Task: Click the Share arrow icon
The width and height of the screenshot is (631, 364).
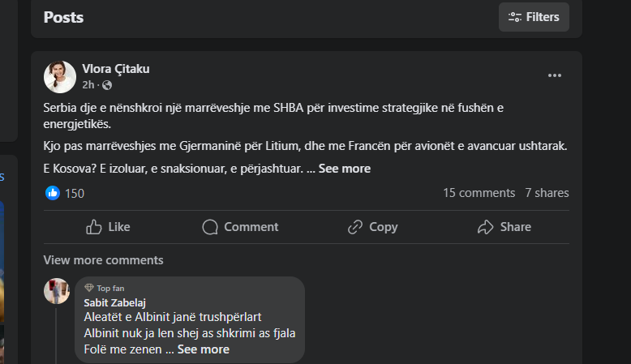Action: [486, 227]
